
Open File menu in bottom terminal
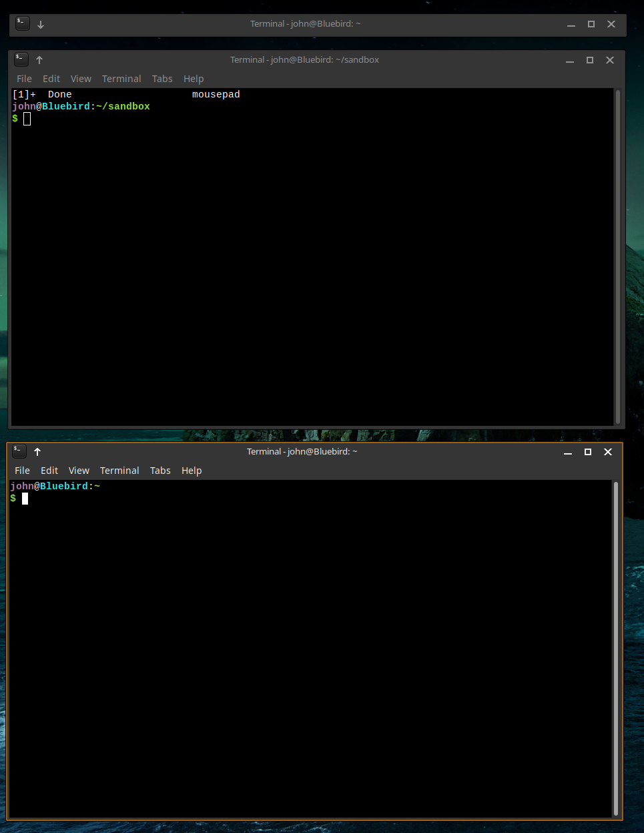coord(22,471)
